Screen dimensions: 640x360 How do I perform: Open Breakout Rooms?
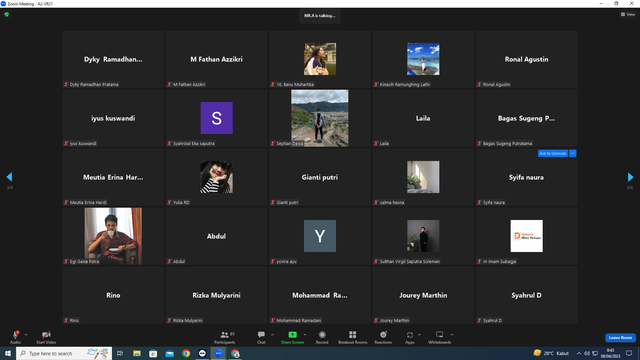pyautogui.click(x=353, y=337)
